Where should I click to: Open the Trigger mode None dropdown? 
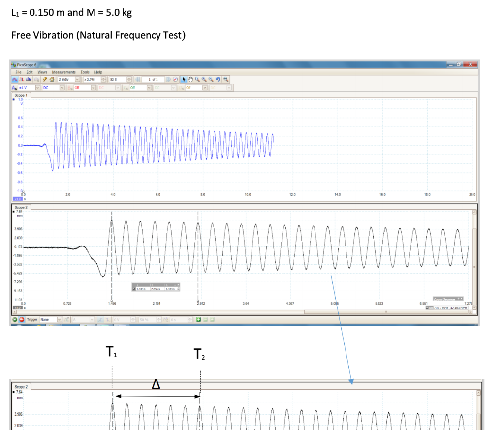click(60, 320)
